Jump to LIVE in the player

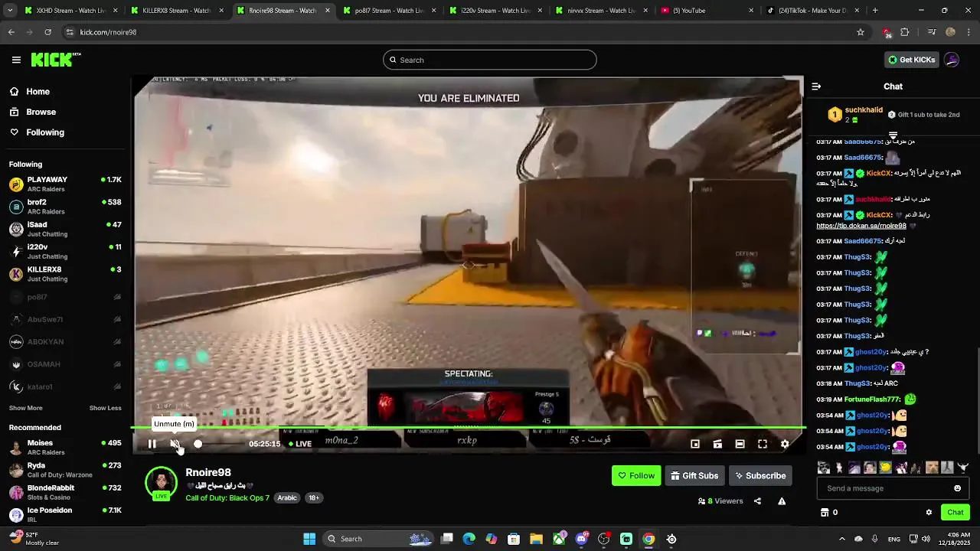click(x=300, y=444)
